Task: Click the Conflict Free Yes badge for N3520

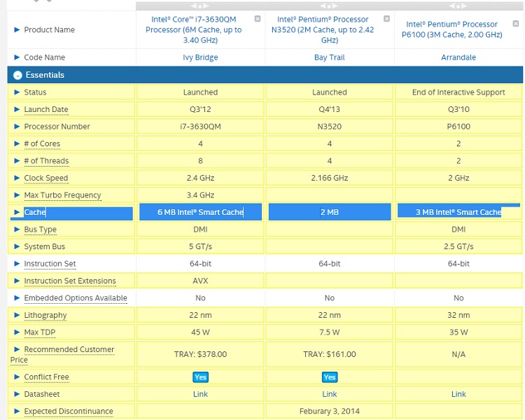Action: point(330,377)
